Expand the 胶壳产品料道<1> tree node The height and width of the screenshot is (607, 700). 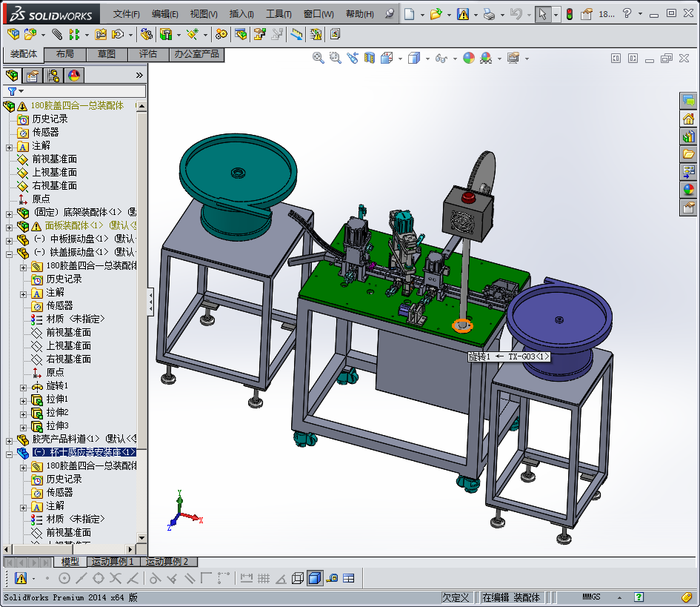coord(9,441)
